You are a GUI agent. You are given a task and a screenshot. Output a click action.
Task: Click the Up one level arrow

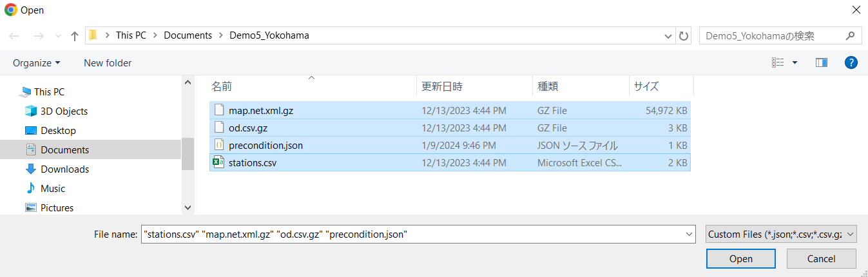[75, 36]
